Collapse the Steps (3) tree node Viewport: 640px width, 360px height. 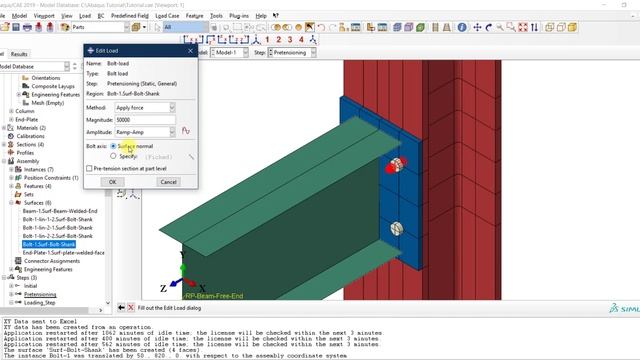(4, 278)
